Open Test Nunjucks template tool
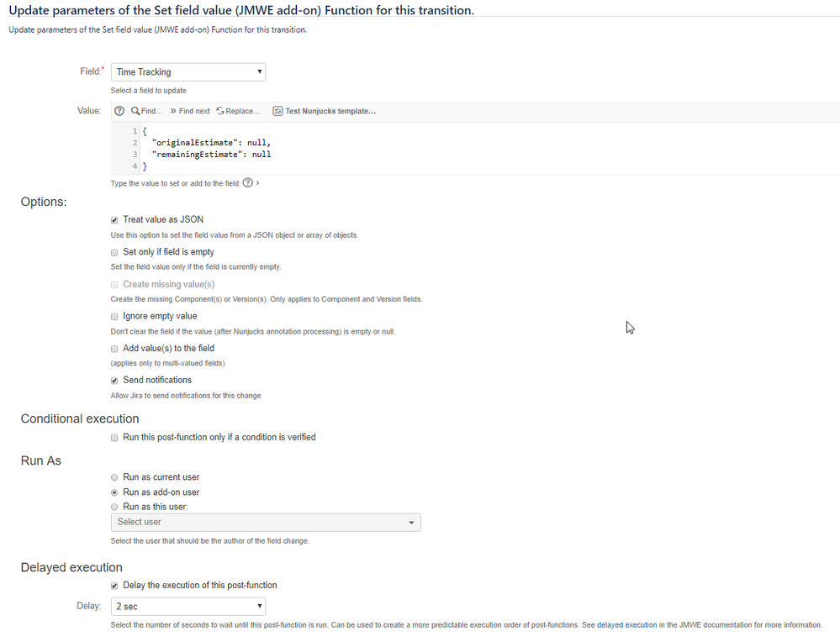The image size is (840, 642). pyautogui.click(x=324, y=111)
